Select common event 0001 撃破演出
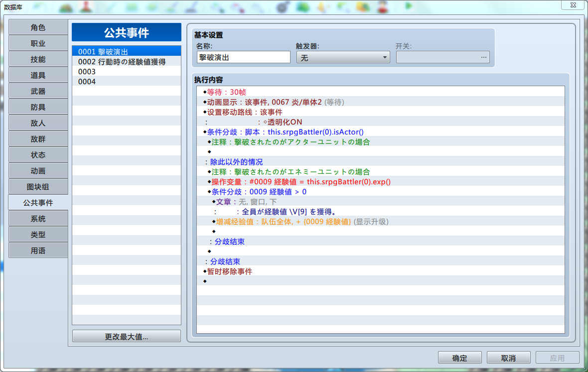Viewport: 588px width, 372px height. point(127,52)
